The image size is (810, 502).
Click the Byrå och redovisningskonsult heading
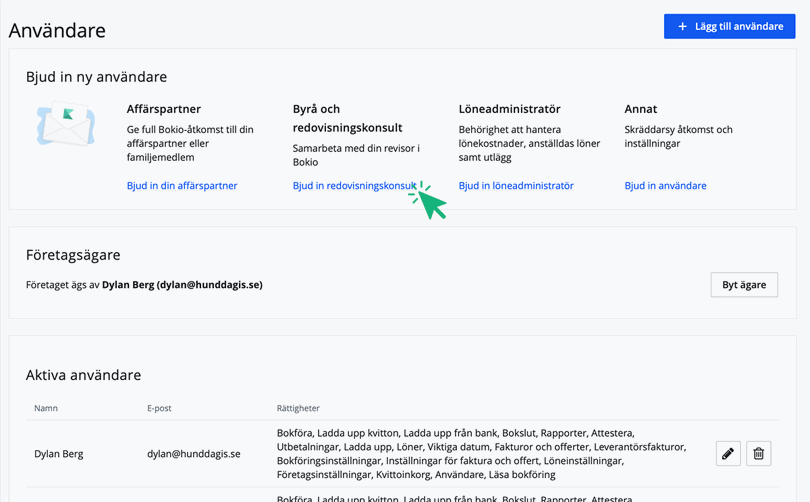pyautogui.click(x=347, y=118)
